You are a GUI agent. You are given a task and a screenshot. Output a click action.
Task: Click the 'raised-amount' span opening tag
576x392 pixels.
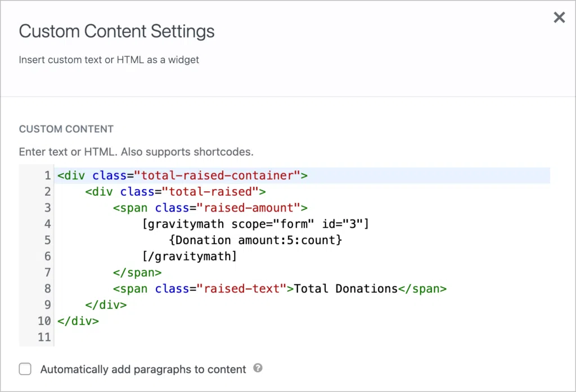210,208
